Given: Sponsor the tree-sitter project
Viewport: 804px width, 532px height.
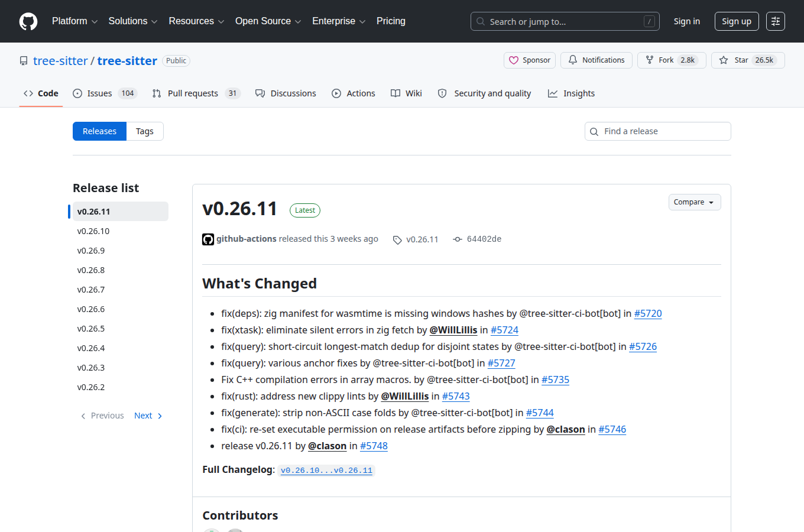Looking at the screenshot, I should click(x=530, y=60).
